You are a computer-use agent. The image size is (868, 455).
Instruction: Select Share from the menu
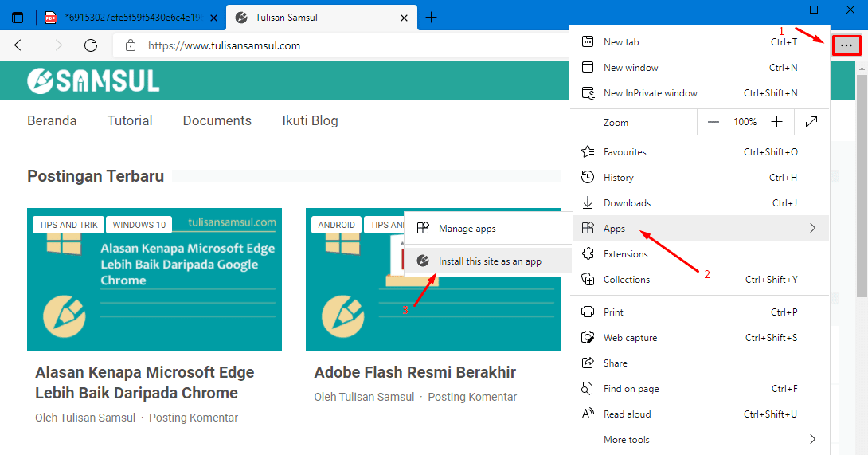click(699, 363)
